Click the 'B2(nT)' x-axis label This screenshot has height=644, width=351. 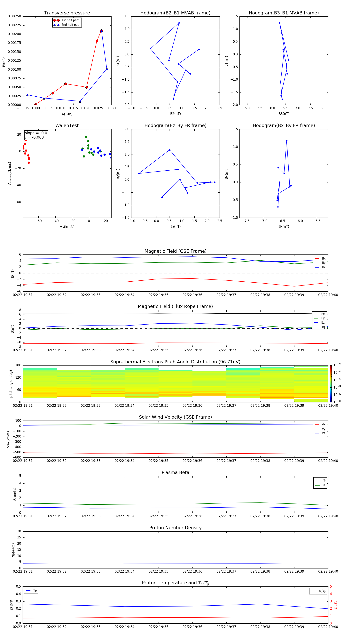coord(175,114)
